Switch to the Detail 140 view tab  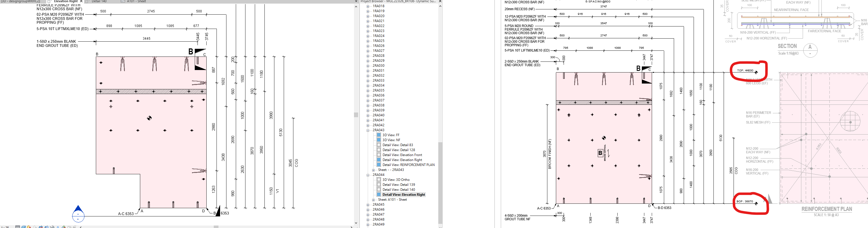pyautogui.click(x=99, y=1)
